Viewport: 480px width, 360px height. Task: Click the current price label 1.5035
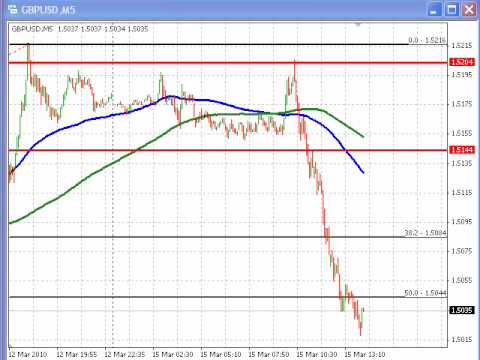(462, 310)
